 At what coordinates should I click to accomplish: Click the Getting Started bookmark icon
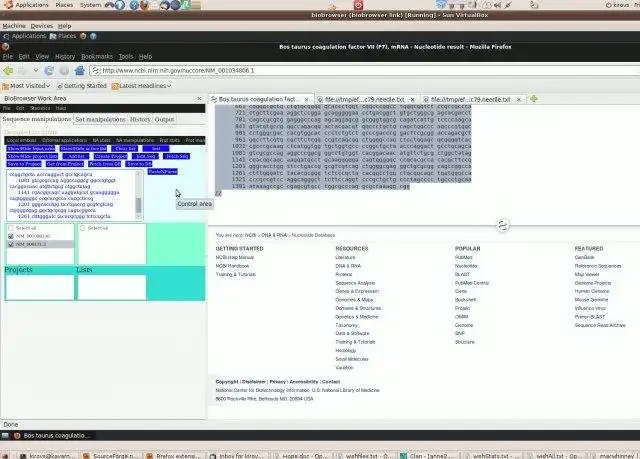[60, 86]
